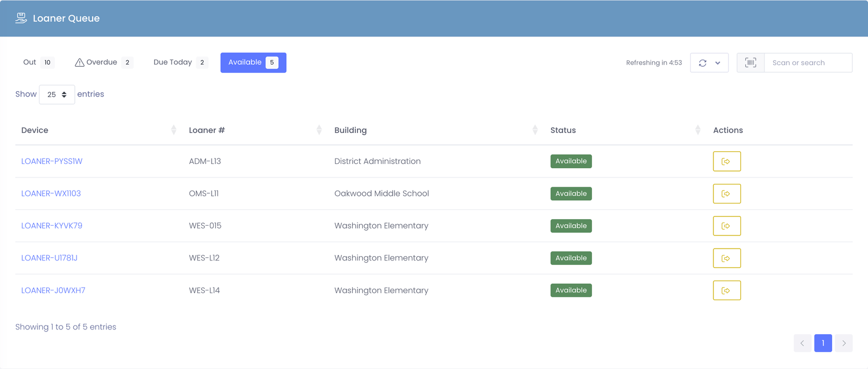Focus the Scan or search field
Image resolution: width=868 pixels, height=369 pixels.
click(808, 62)
